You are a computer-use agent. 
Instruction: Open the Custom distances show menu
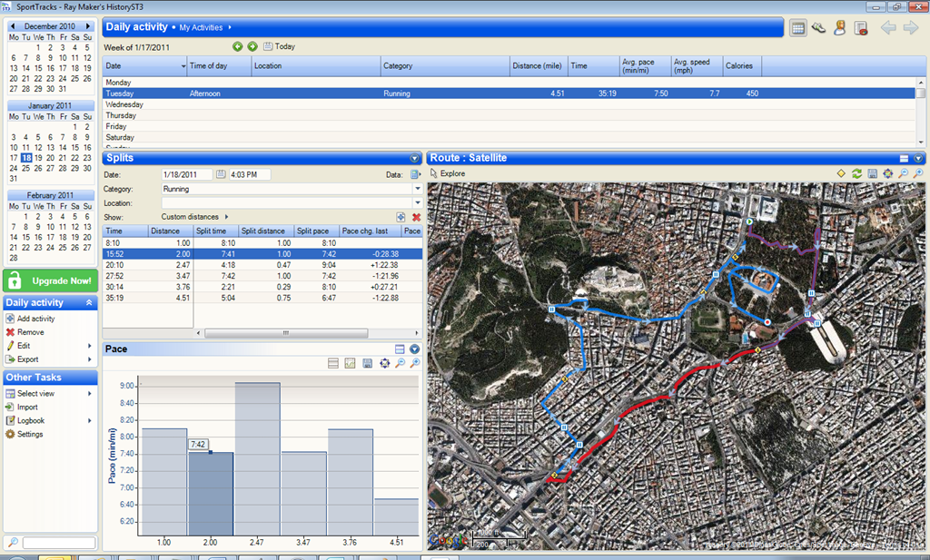coord(194,217)
